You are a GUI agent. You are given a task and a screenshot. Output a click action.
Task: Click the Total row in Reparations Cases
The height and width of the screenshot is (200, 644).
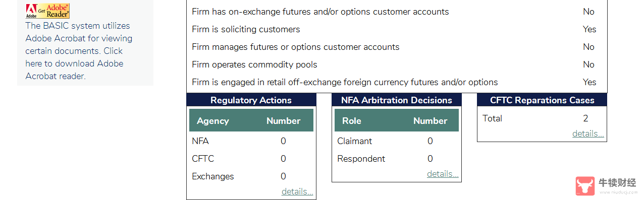[542, 118]
